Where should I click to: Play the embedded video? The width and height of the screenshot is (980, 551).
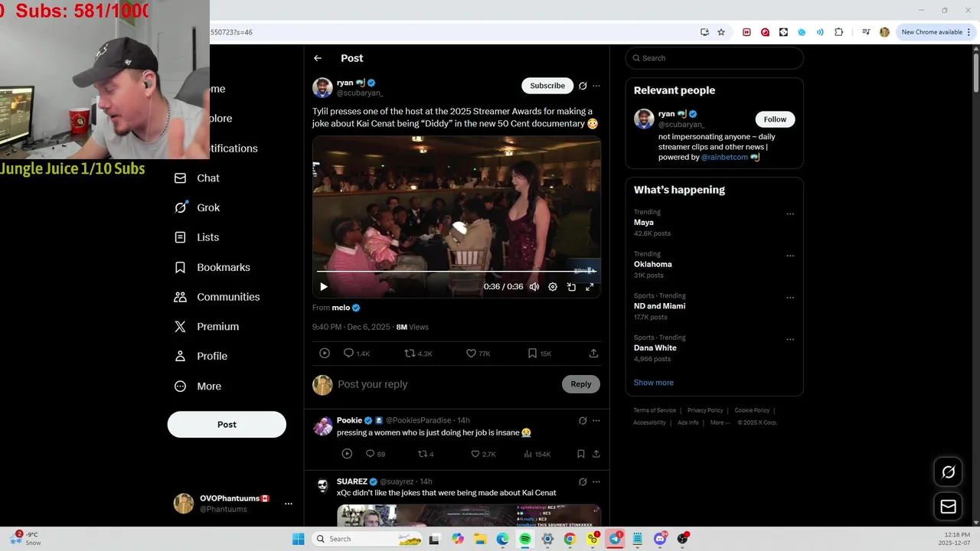[x=324, y=287]
